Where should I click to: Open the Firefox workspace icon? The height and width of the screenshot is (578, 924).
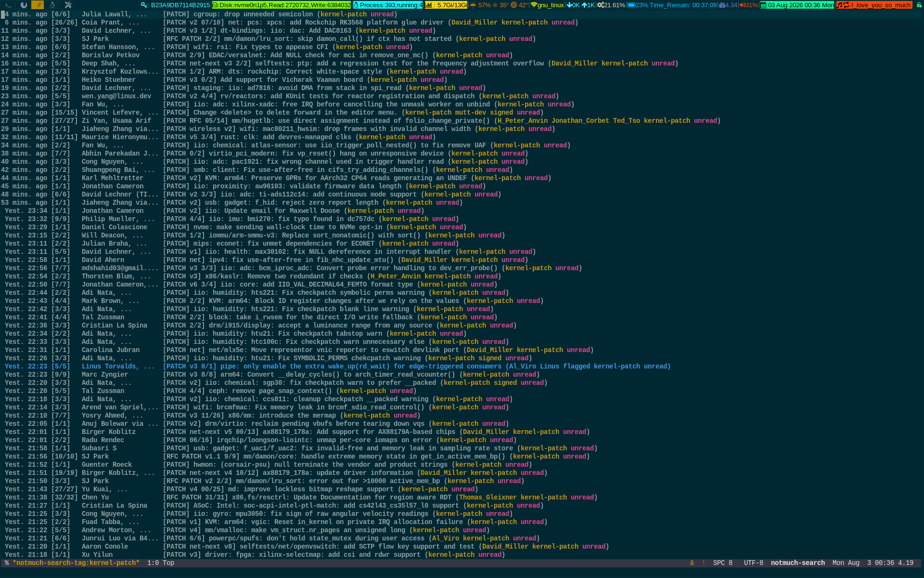(x=24, y=5)
